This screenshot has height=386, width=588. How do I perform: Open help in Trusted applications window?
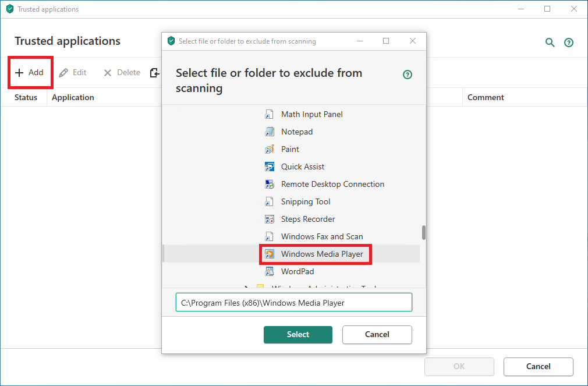click(569, 43)
